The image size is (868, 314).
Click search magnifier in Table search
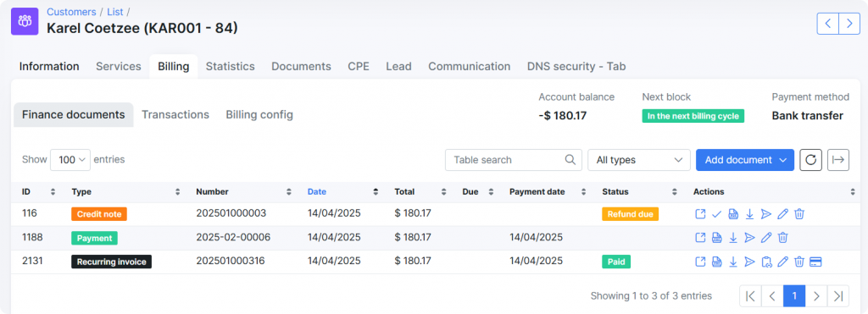[x=570, y=160]
